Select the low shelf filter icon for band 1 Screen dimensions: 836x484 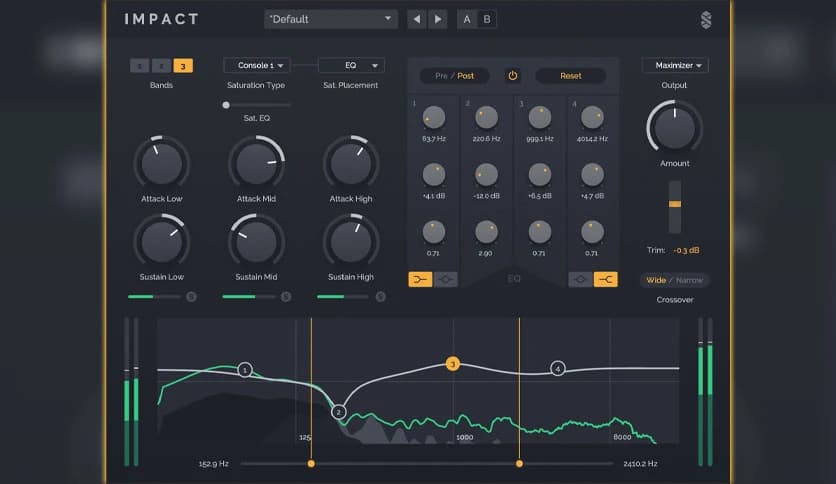(421, 279)
